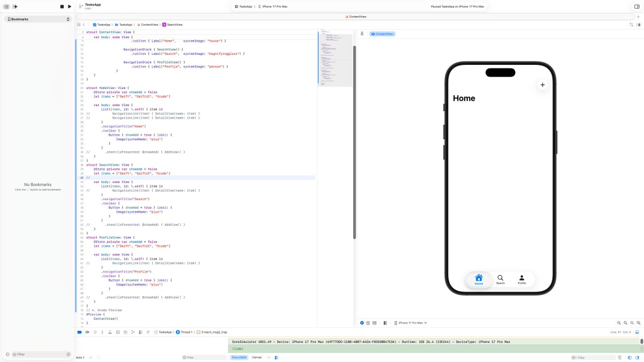
Task: Select Canvas console output tab
Action: click(257, 357)
